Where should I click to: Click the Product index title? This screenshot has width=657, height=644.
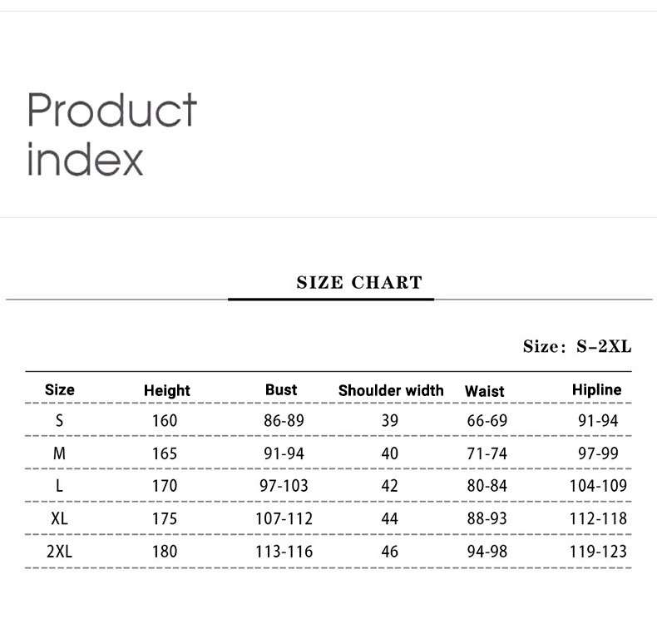(x=112, y=134)
